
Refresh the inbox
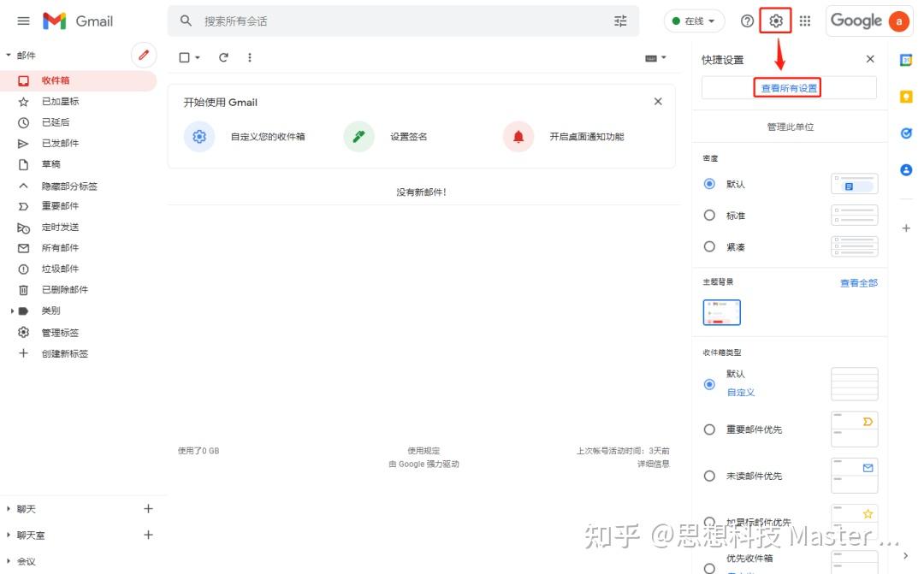coord(223,57)
